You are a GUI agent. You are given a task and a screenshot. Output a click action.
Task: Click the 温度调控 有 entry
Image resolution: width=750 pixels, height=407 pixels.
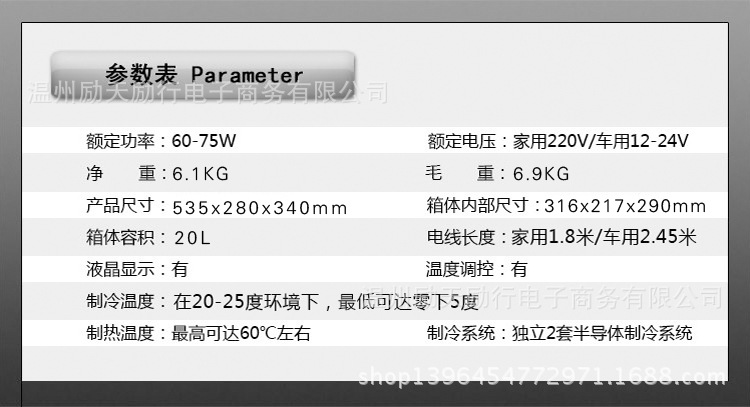[x=476, y=269]
